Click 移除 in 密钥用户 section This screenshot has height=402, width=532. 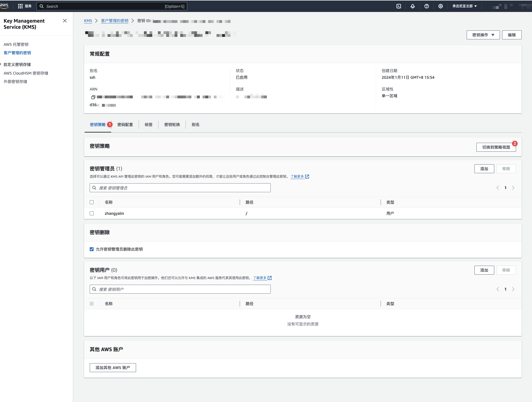point(506,270)
